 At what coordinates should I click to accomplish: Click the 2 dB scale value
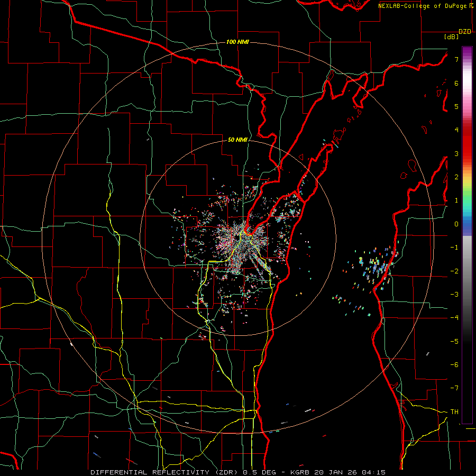456,177
